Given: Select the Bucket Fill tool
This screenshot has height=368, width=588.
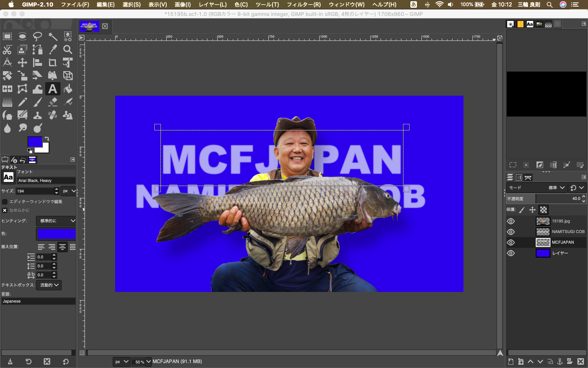Looking at the screenshot, I should pos(68,89).
